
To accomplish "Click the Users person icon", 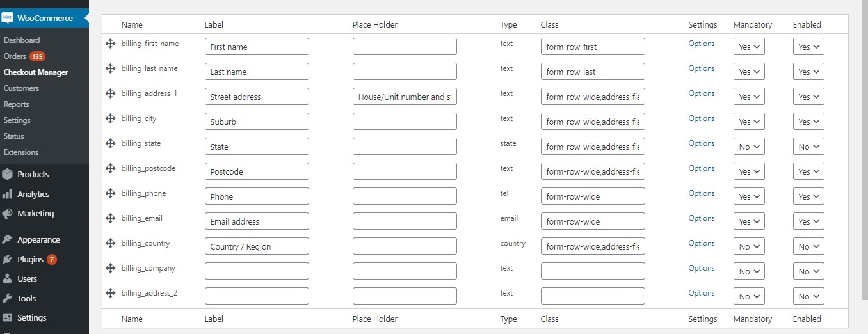I will point(8,278).
